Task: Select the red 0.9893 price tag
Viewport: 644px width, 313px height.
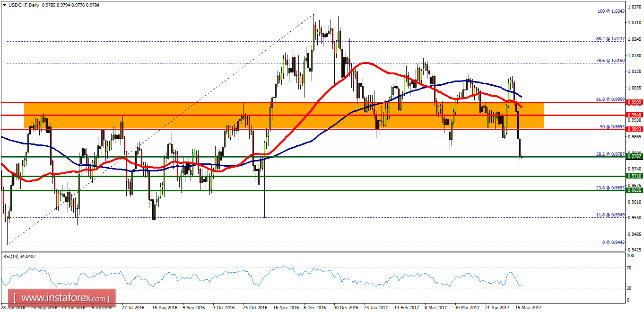Action: point(634,129)
